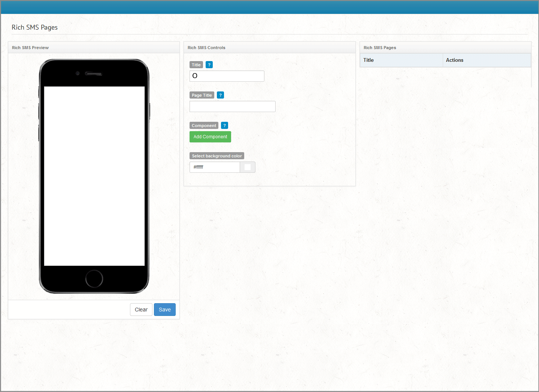Screen dimensions: 539x392
Task: Click into the Page Title field
Action: point(232,106)
